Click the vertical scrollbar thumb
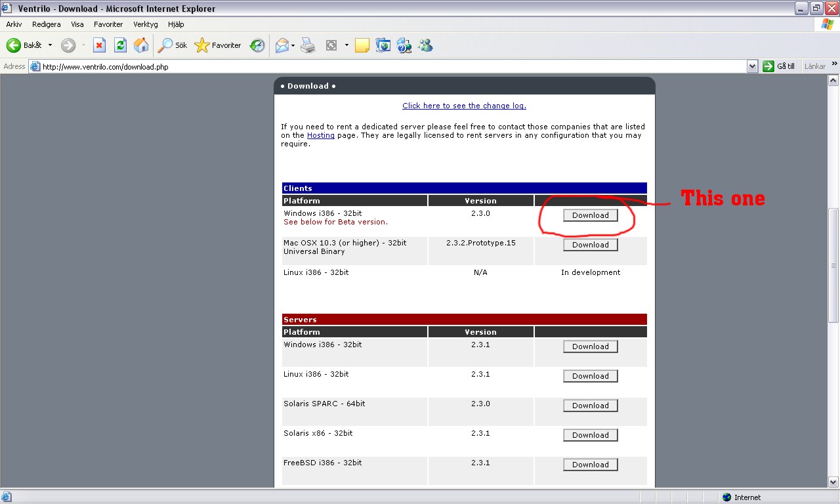840x504 pixels. pos(833,265)
